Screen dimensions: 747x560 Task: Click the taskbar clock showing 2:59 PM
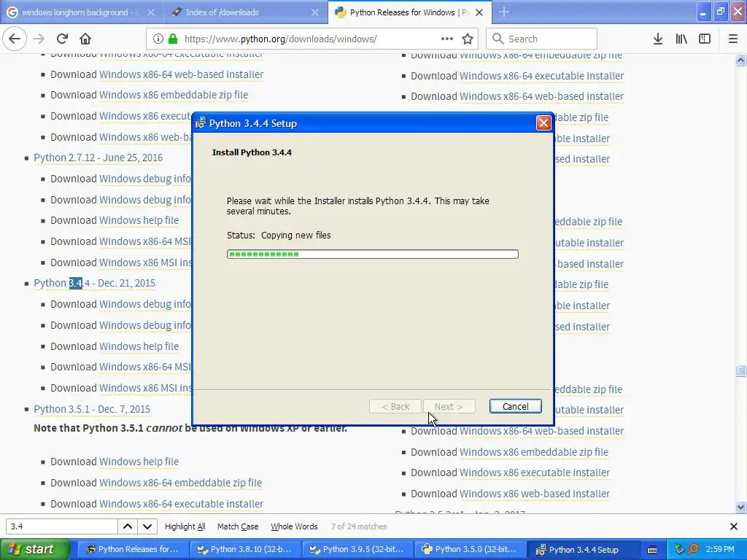[720, 549]
